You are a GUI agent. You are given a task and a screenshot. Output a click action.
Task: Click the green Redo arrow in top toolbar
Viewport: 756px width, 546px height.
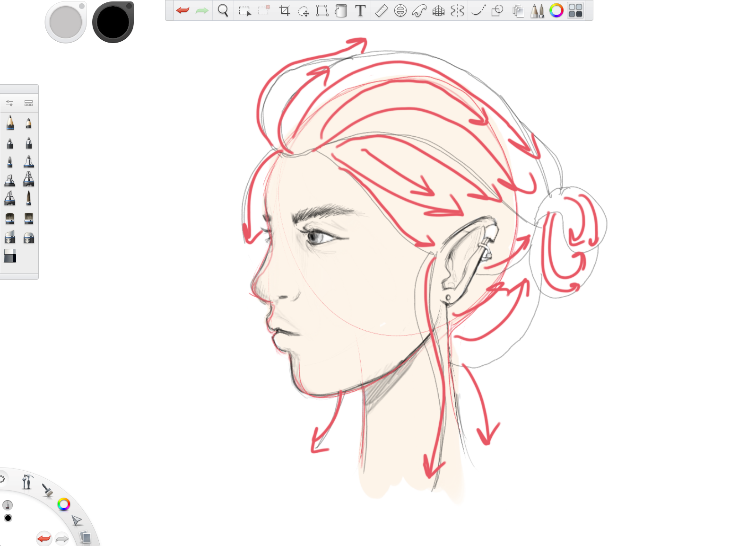click(202, 10)
